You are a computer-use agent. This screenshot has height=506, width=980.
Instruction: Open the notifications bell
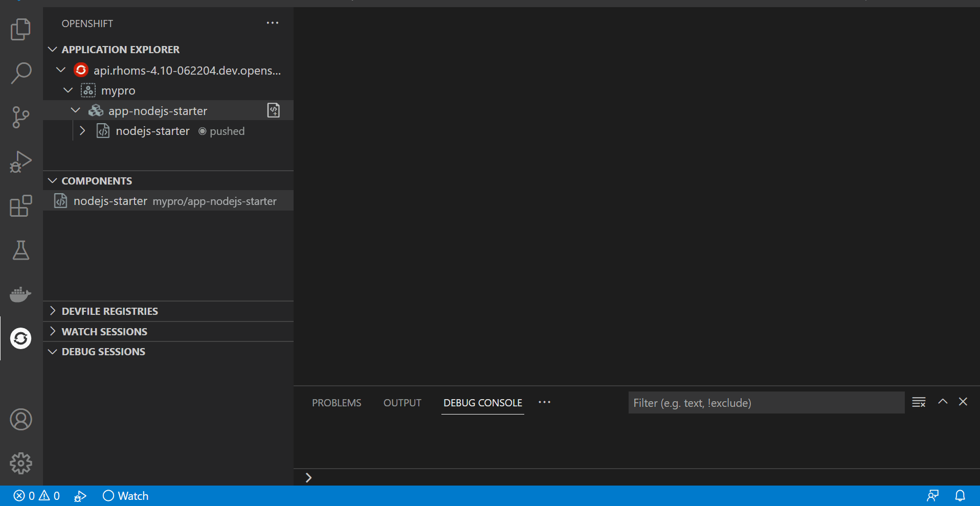click(x=960, y=496)
